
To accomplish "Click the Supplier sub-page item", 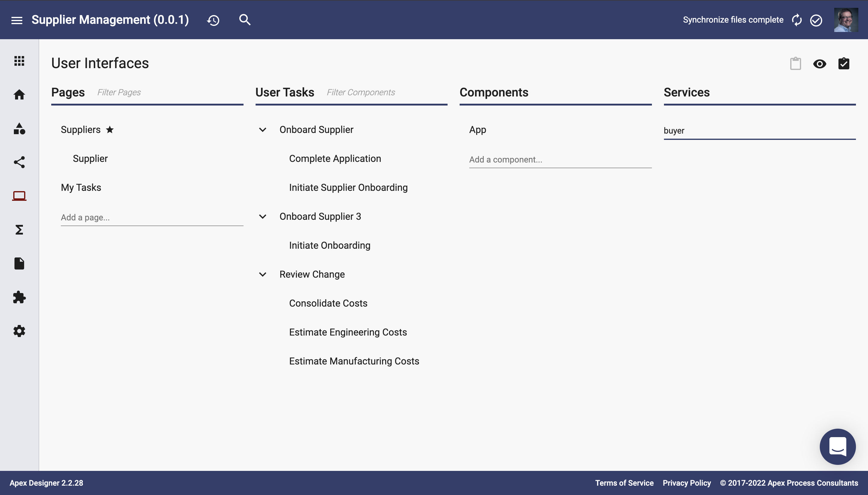I will click(x=90, y=159).
